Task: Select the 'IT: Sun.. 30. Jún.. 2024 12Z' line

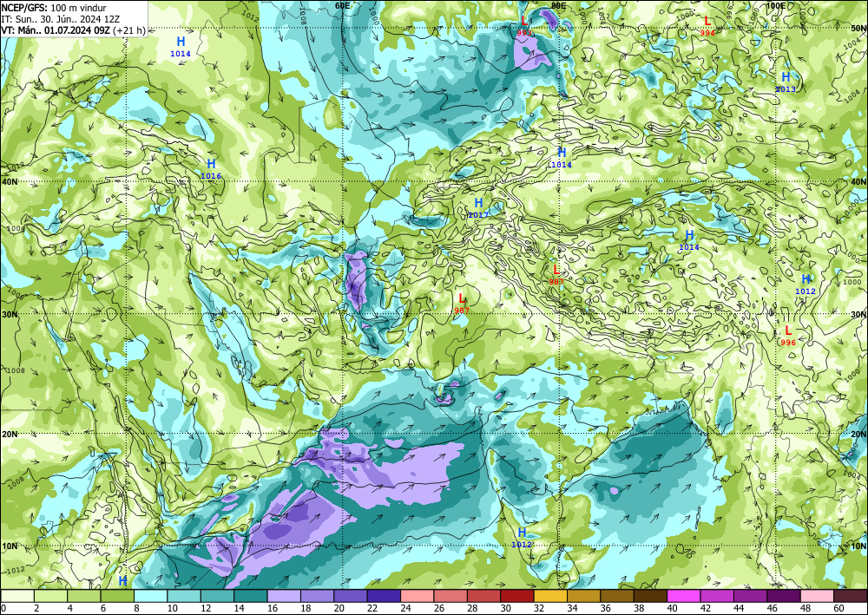Action: pyautogui.click(x=61, y=19)
